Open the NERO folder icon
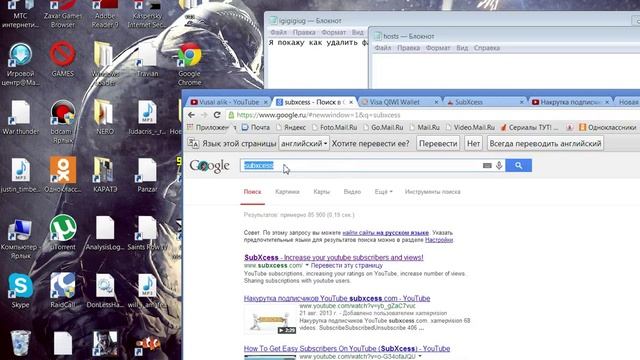This screenshot has height=360, width=640. point(104,117)
